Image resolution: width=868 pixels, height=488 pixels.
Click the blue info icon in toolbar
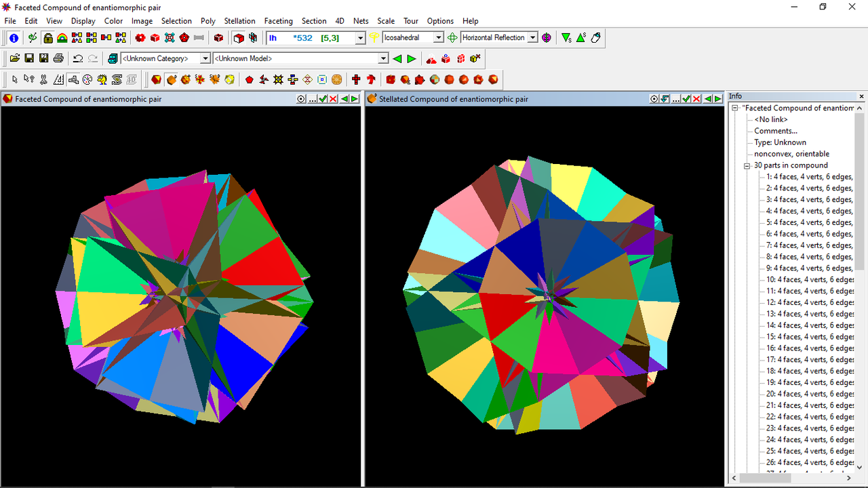pyautogui.click(x=14, y=38)
